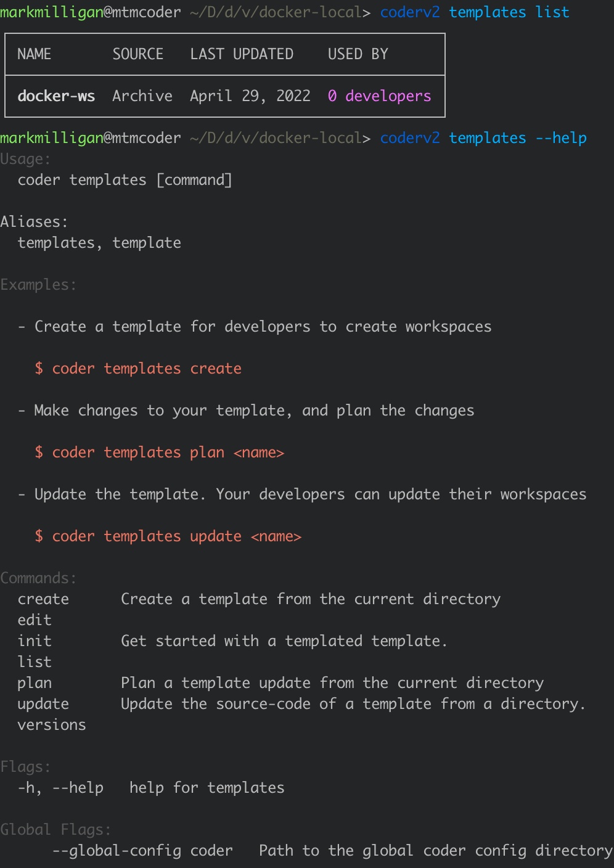
Task: Click the 'help for templates' description
Action: click(x=207, y=788)
